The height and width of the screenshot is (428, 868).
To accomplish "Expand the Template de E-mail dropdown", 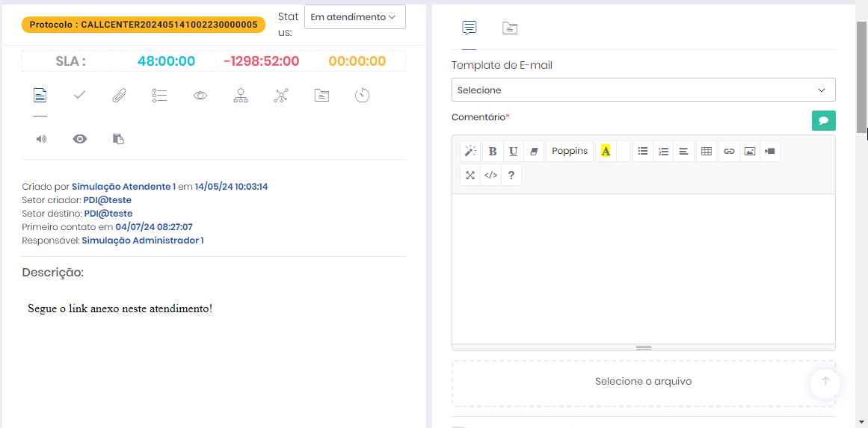I will (x=643, y=90).
